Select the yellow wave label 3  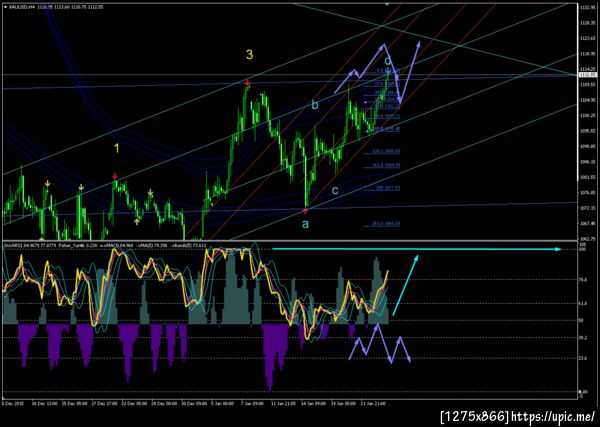(249, 55)
